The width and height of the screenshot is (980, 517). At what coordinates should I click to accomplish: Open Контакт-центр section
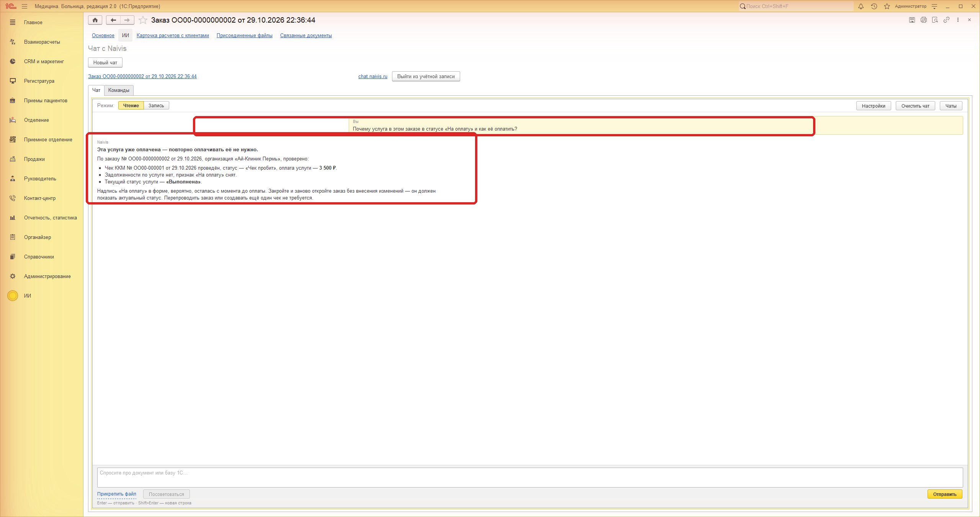click(x=42, y=198)
